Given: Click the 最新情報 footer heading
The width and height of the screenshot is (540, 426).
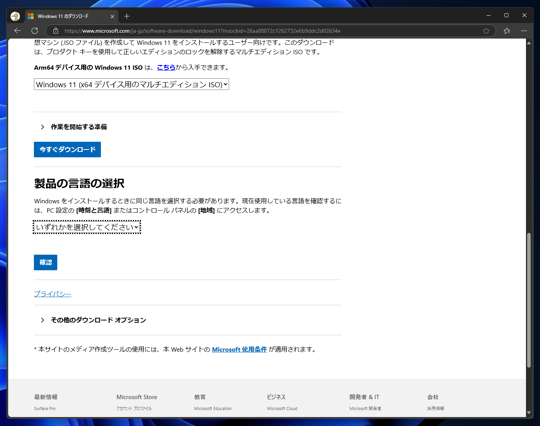Looking at the screenshot, I should 45,397.
